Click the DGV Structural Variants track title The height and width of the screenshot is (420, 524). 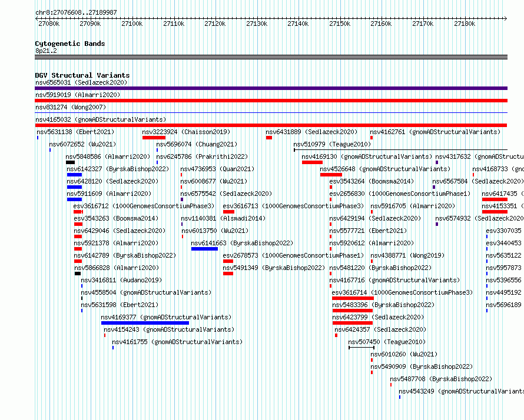click(x=82, y=75)
